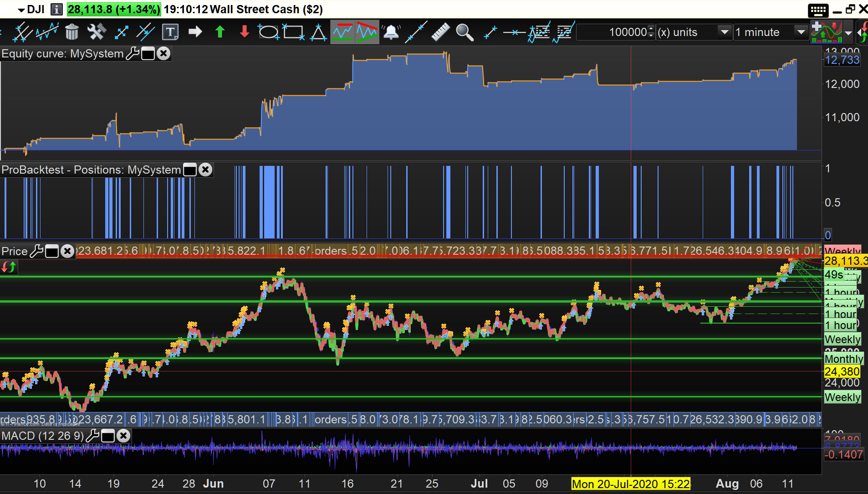Click the Mon 20-Jul-2020 15:22 date marker
868x494 pixels.
(631, 484)
